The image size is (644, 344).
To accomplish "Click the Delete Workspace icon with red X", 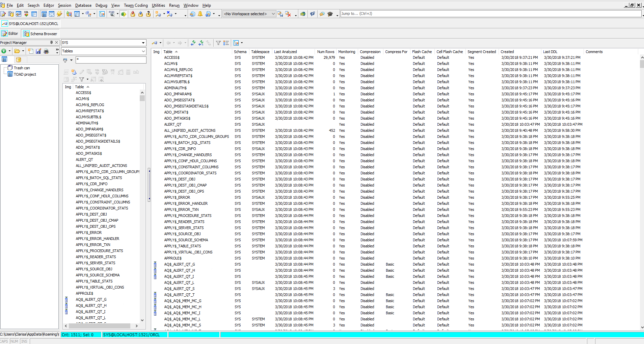I will click(x=288, y=14).
